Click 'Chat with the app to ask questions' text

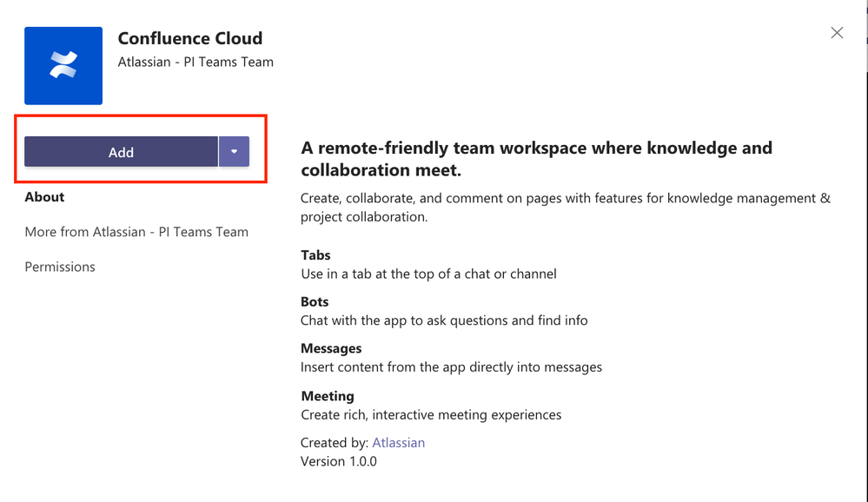(444, 320)
